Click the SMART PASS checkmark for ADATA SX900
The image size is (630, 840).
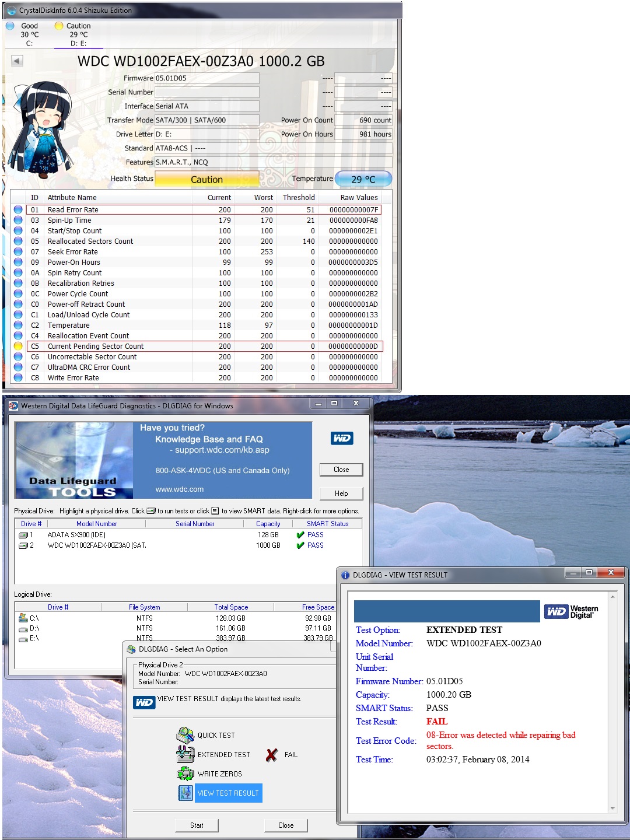pos(300,535)
